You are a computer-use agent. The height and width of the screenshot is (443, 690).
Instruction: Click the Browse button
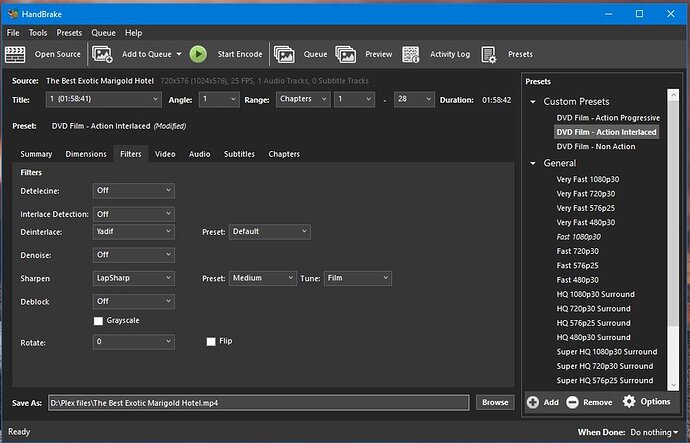coord(494,402)
